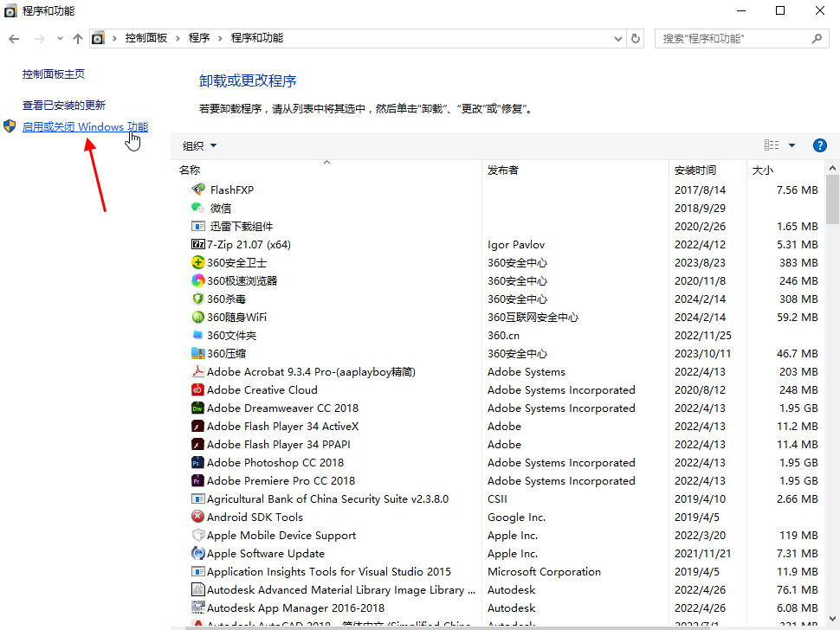Sort list by 发布者 column header
The image size is (840, 630).
(x=503, y=170)
